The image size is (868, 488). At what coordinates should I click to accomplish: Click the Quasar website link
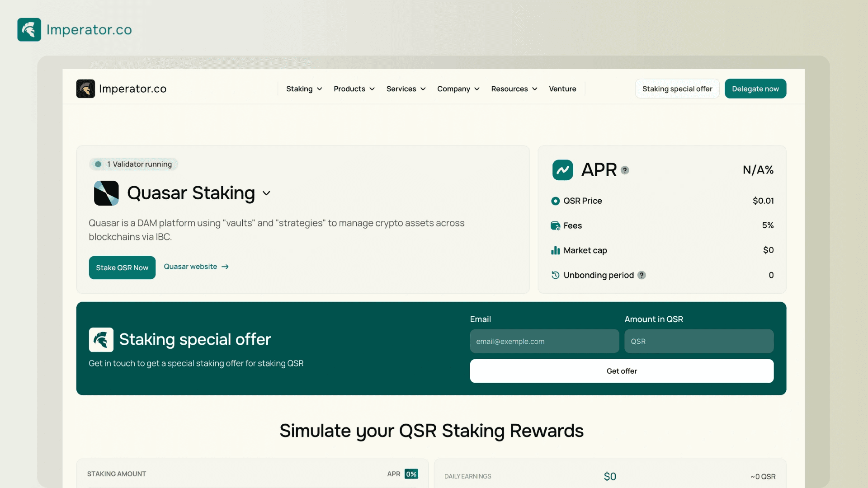[x=196, y=267]
